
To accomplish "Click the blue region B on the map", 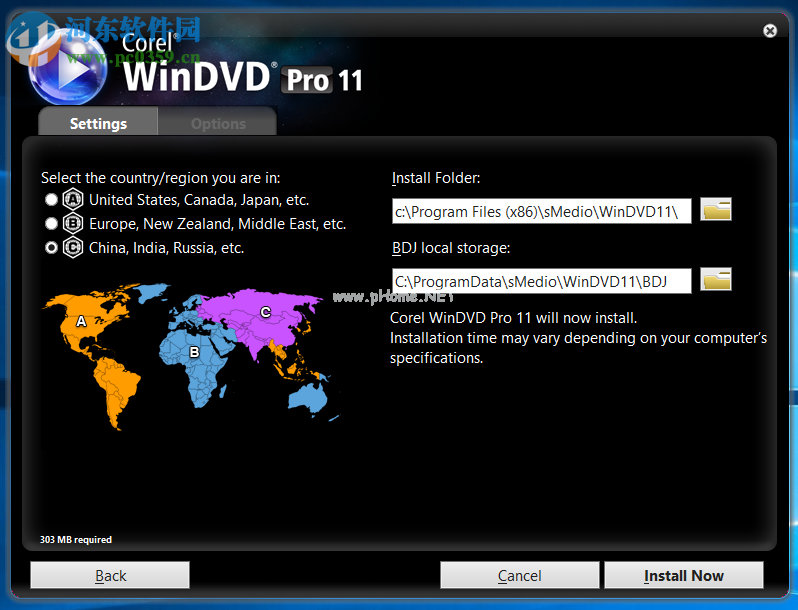I will click(194, 352).
